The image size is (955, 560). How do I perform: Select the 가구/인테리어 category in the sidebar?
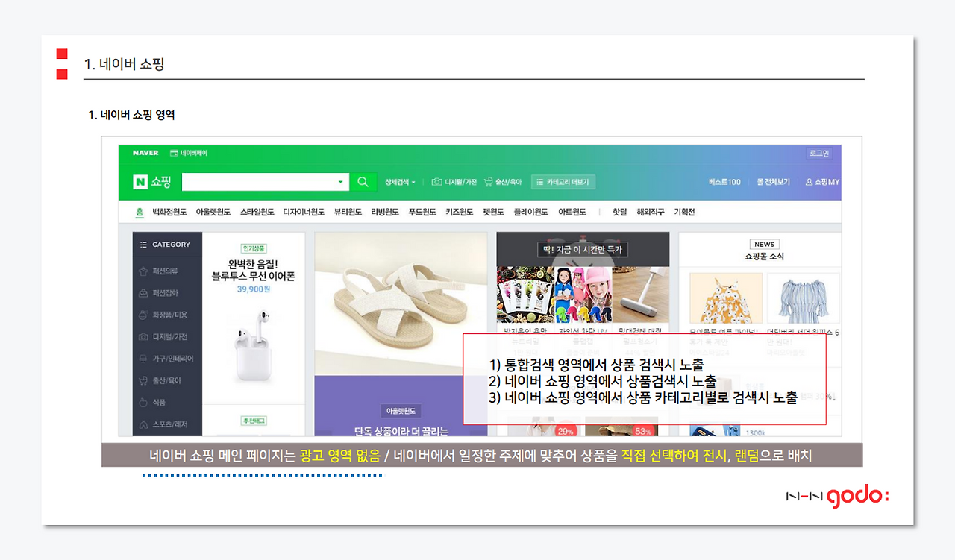[166, 359]
